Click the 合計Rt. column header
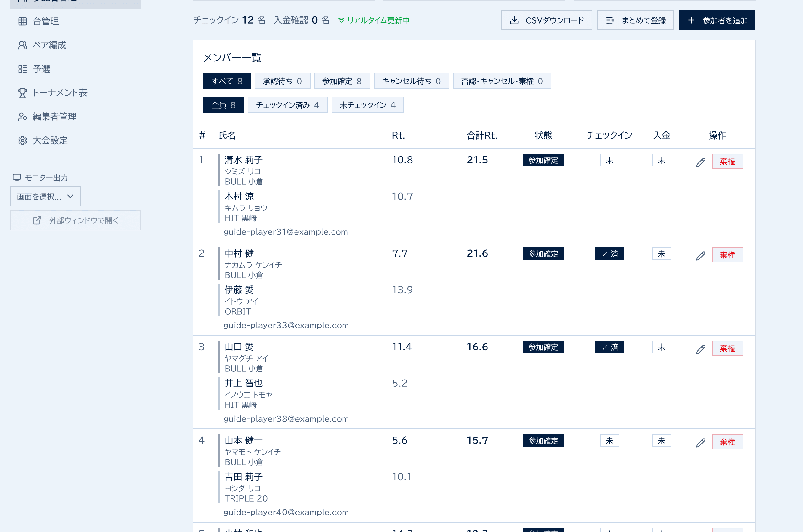803x532 pixels. pyautogui.click(x=482, y=136)
